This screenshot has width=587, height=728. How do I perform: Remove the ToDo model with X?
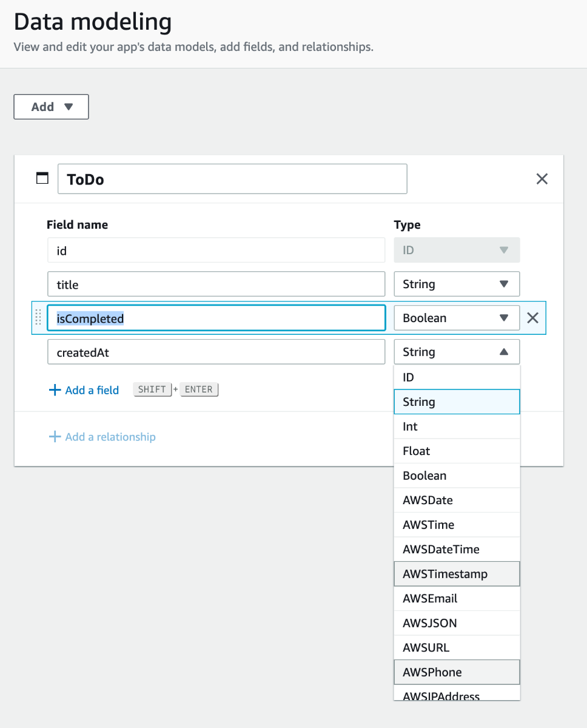pyautogui.click(x=542, y=179)
